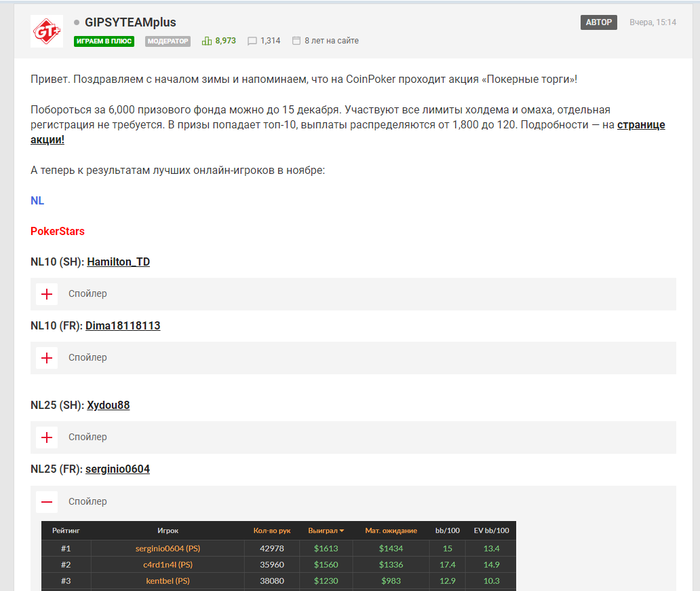Viewport: 700px width, 591px height.
Task: Sort table by Выиграл column arrow
Action: [342, 531]
